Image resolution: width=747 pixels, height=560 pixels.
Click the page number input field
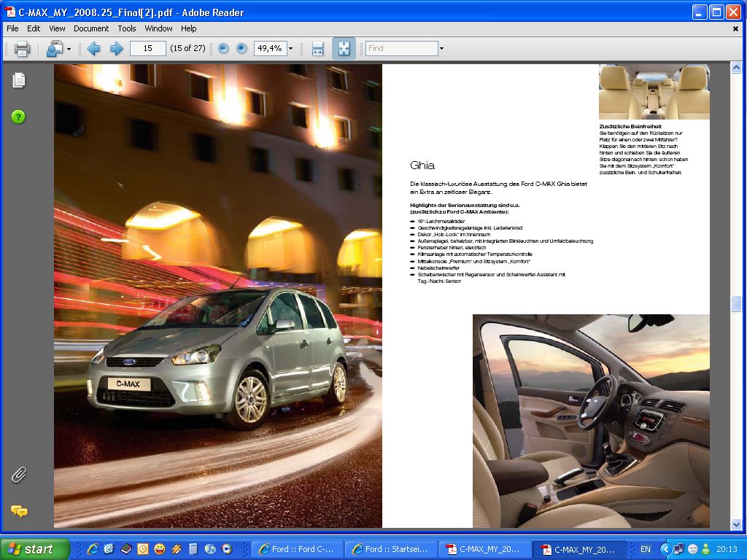[x=147, y=49]
